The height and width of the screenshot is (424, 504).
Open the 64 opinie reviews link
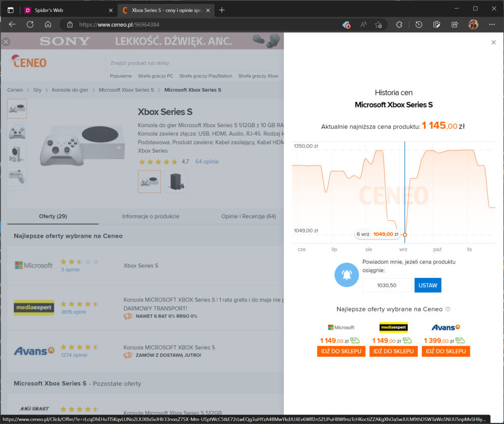coord(207,162)
